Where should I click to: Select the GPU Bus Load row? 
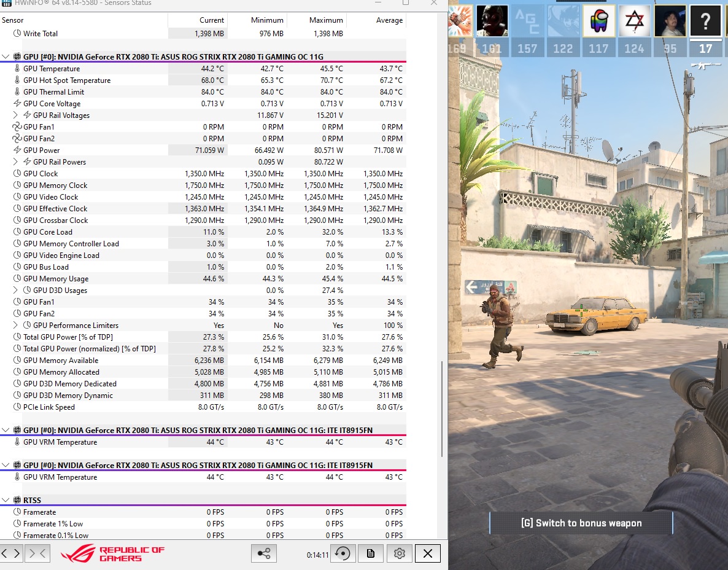[x=203, y=267]
